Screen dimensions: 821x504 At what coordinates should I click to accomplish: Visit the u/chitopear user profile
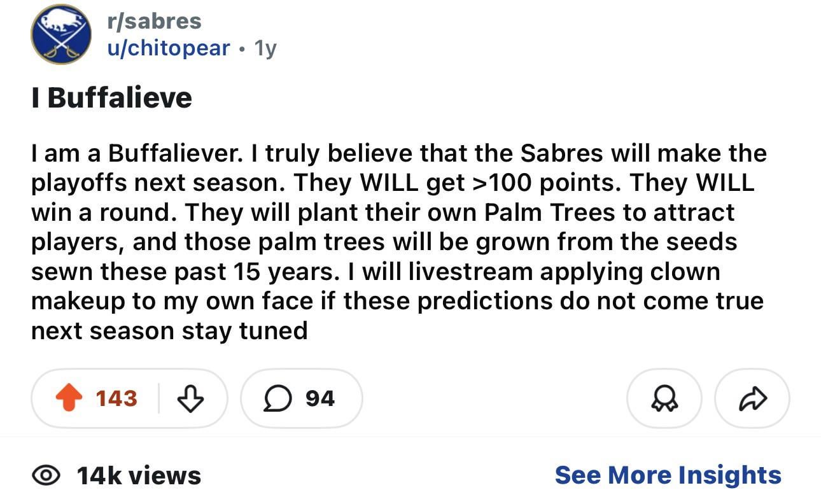[169, 48]
